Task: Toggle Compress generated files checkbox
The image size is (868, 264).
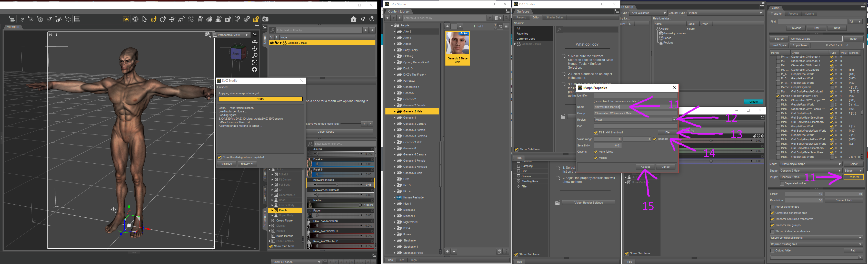Action: [772, 213]
